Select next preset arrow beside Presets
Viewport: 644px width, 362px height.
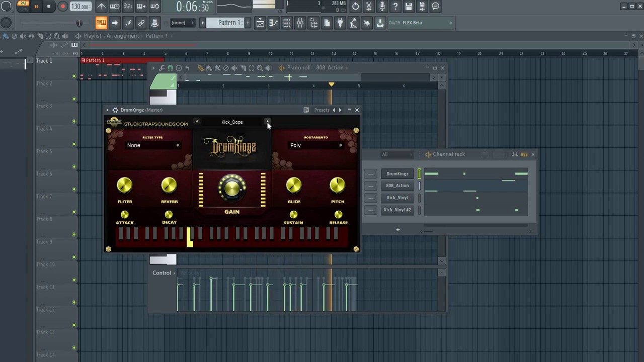340,110
